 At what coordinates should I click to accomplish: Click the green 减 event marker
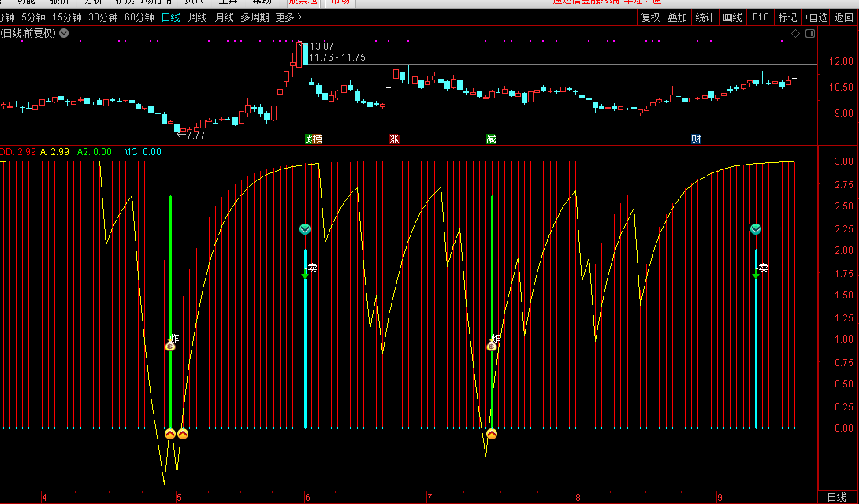coord(491,139)
